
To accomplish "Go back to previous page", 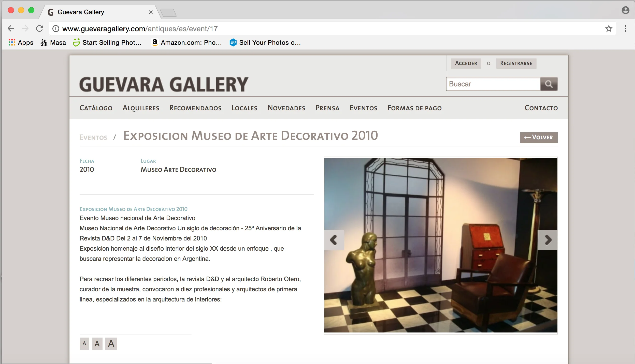I will tap(11, 28).
